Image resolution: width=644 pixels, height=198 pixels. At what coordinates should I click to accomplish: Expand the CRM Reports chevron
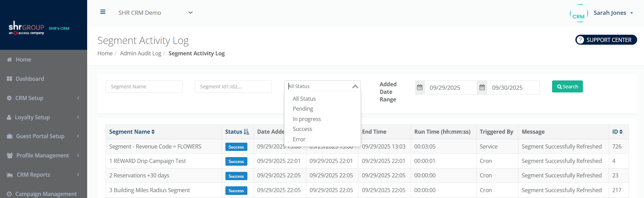tap(78, 175)
